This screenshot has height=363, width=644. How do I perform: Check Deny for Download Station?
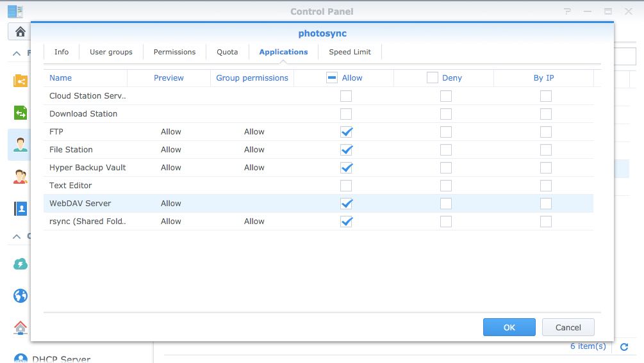[x=445, y=114]
